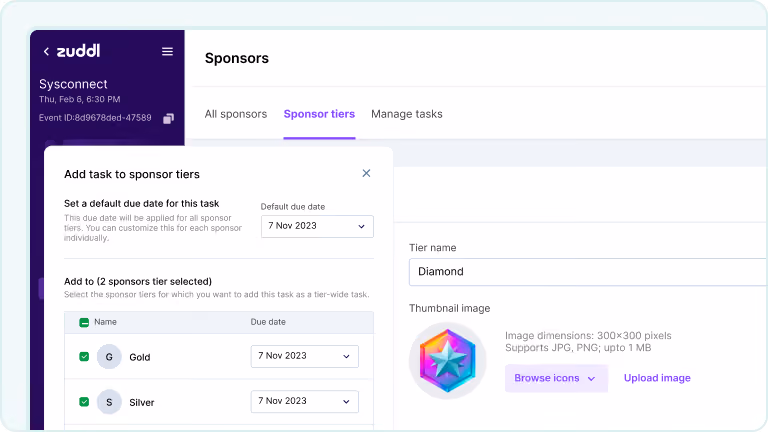Select the Sponsor tiers tab
The width and height of the screenshot is (768, 432).
(319, 114)
